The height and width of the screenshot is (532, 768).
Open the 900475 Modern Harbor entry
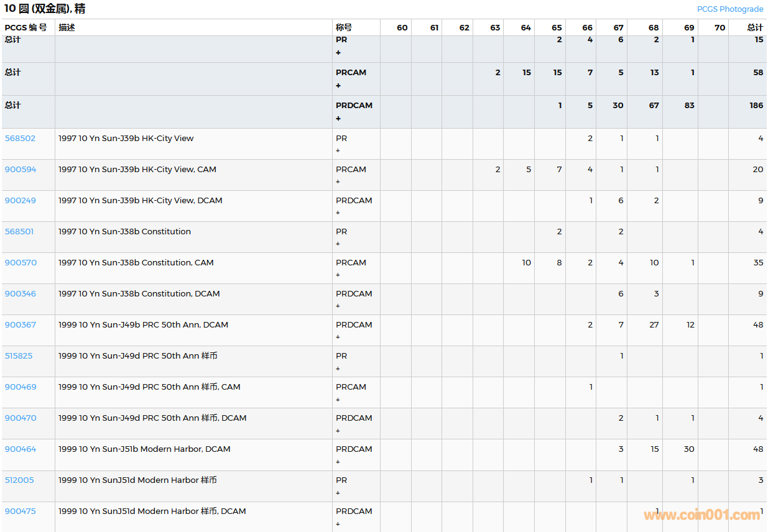(21, 511)
